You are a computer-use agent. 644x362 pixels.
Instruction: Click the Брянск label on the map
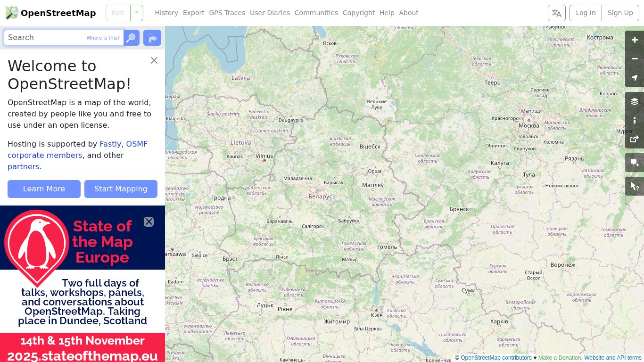459,209
